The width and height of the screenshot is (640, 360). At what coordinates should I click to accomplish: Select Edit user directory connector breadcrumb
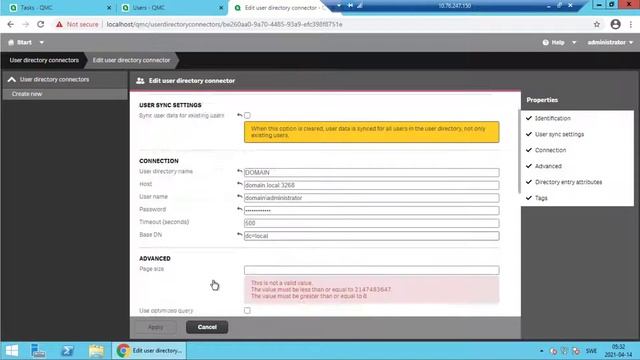(131, 60)
